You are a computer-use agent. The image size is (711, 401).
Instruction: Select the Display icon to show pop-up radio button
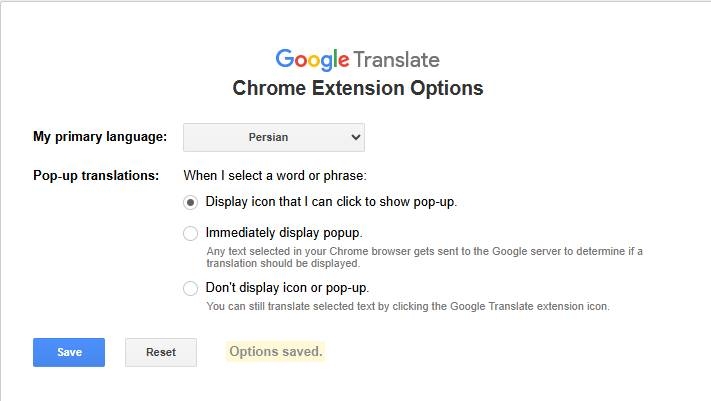pos(191,202)
